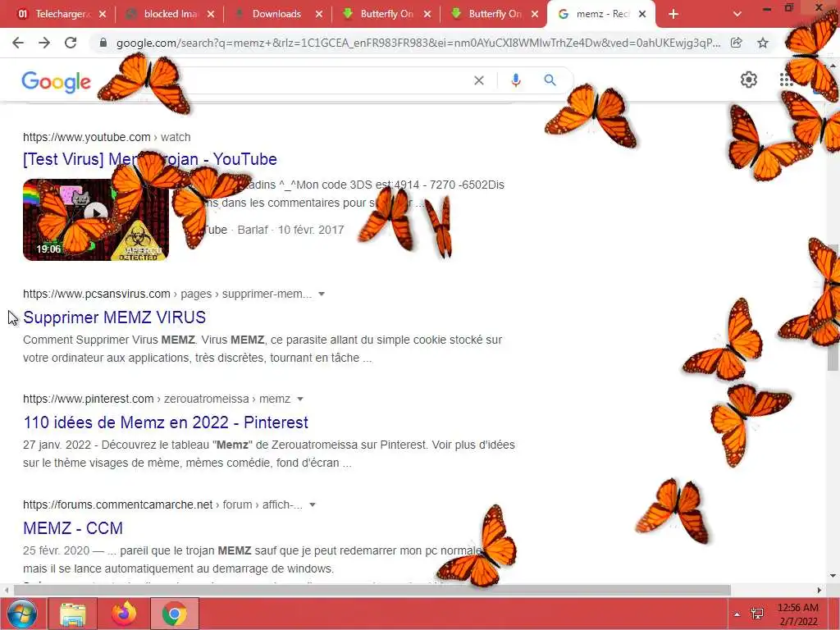This screenshot has height=630, width=840.
Task: Click the forums.commentcamarche.net URL text
Action: click(163, 504)
